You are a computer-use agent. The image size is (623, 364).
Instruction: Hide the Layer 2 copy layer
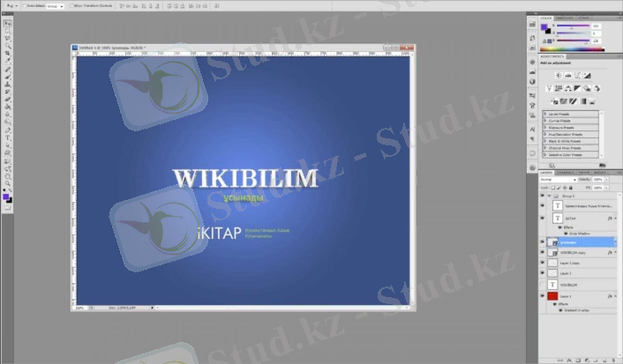click(x=543, y=263)
